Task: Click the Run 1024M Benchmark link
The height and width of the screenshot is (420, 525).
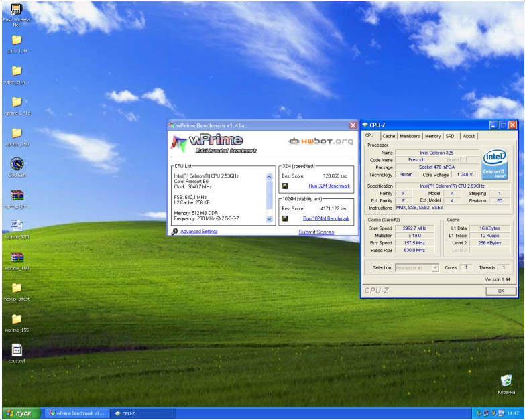Action: (x=326, y=218)
